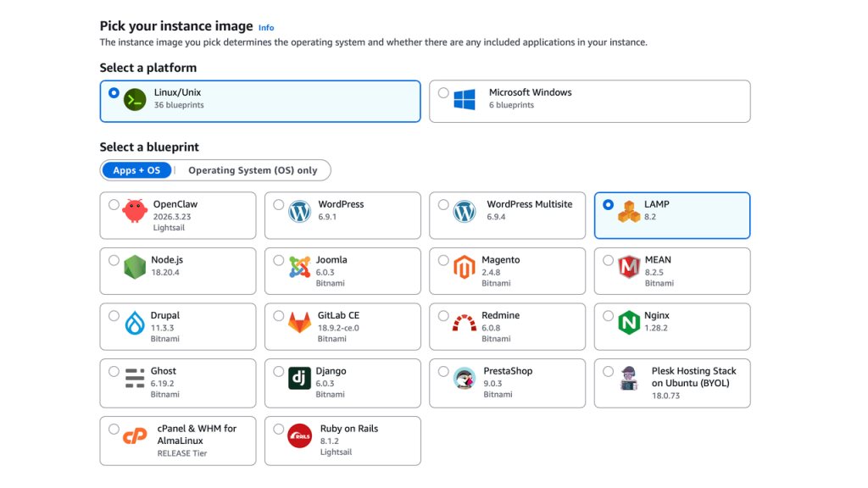The image size is (868, 488).
Task: Select the Microsoft Windows platform radio button
Action: 443,94
